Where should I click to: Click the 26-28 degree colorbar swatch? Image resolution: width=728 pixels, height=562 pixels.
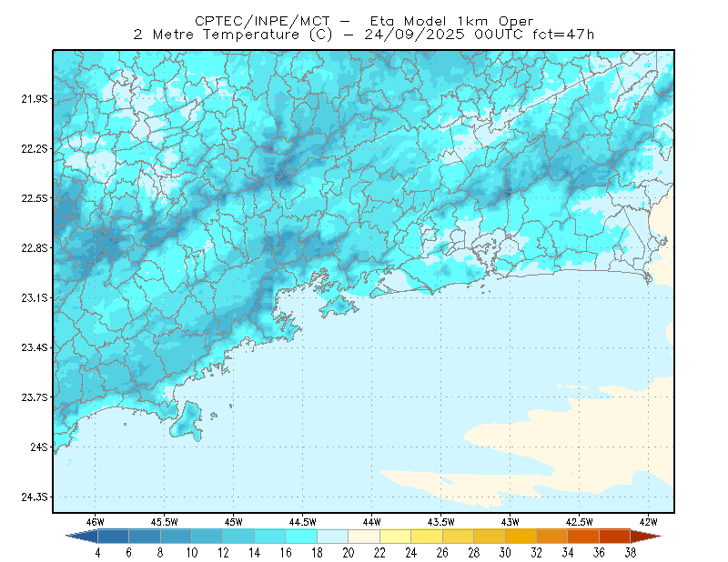coord(458,537)
